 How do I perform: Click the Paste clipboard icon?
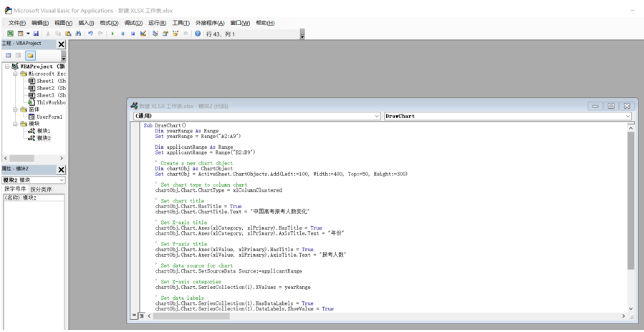tap(68, 34)
